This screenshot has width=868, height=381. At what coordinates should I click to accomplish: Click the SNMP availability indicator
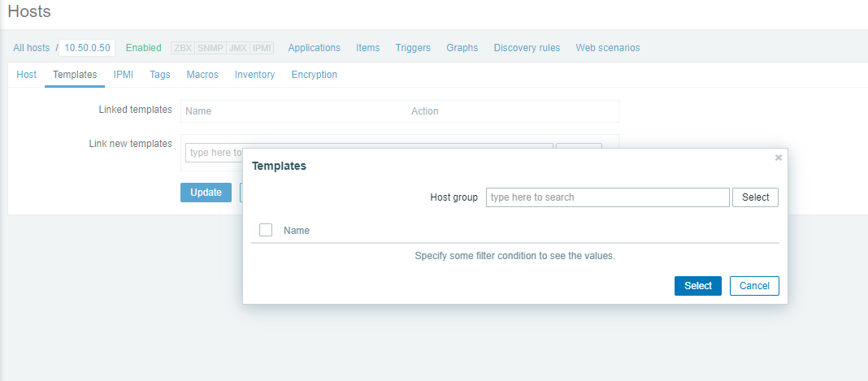click(210, 48)
